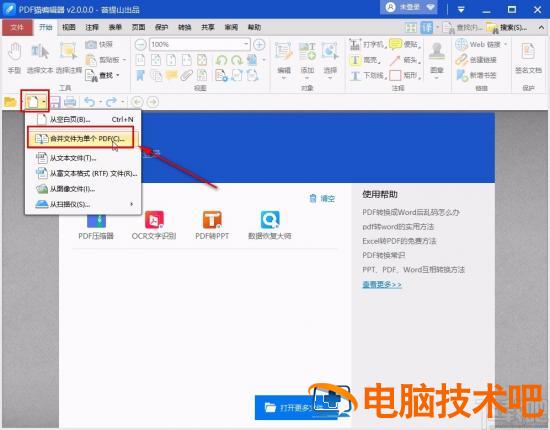This screenshot has height=430, width=550.
Task: Click the new document dropdown arrow
Action: tap(44, 102)
